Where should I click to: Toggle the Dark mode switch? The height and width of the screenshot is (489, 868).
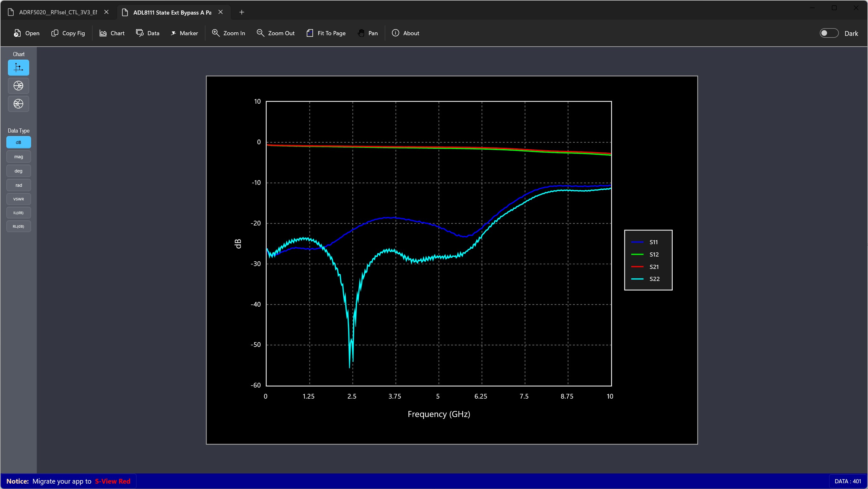click(x=829, y=33)
